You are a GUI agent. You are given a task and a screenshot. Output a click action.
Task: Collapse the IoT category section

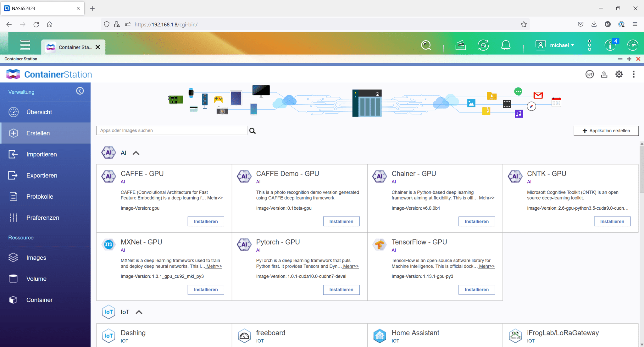139,312
